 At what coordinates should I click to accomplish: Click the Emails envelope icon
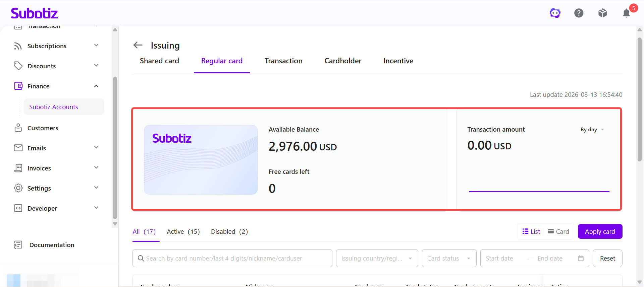[18, 148]
